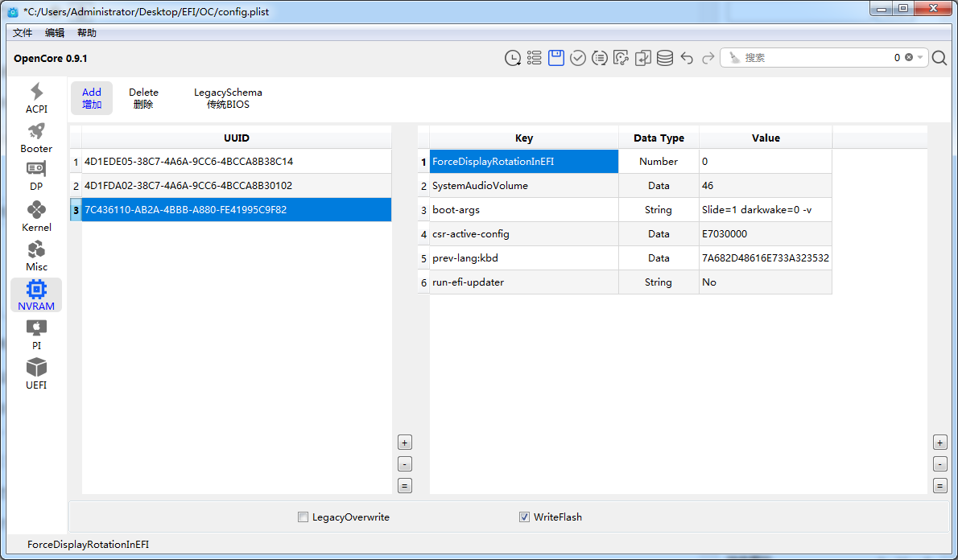958x560 pixels.
Task: Click in the 搜索 search field
Action: 813,58
